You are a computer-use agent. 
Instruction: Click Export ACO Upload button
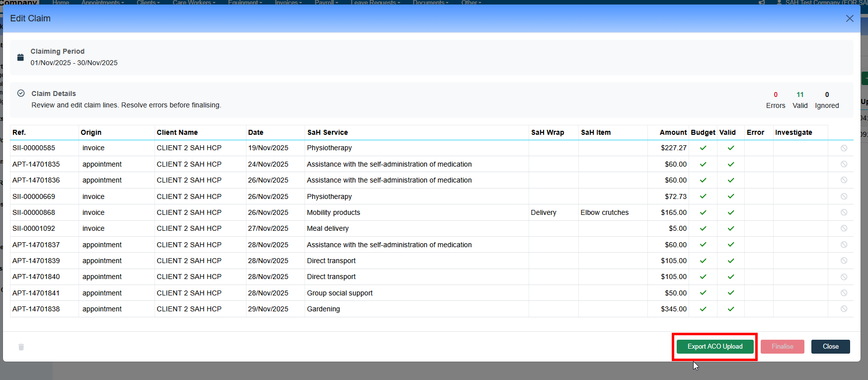pyautogui.click(x=714, y=347)
